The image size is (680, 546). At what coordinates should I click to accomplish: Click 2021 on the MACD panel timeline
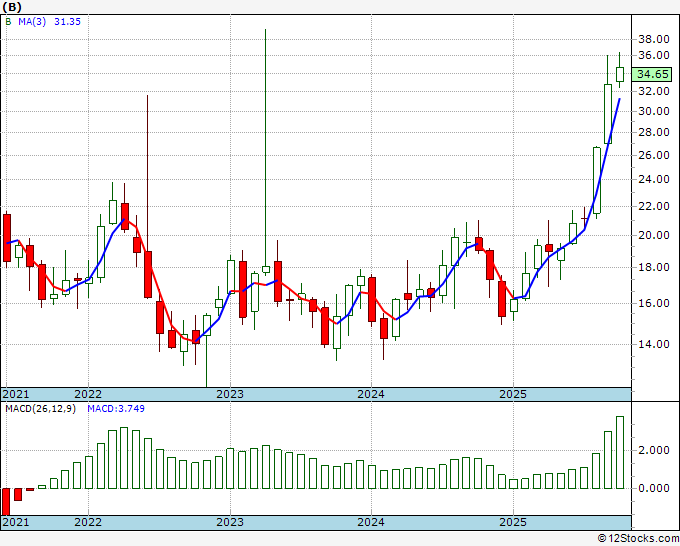pyautogui.click(x=15, y=522)
